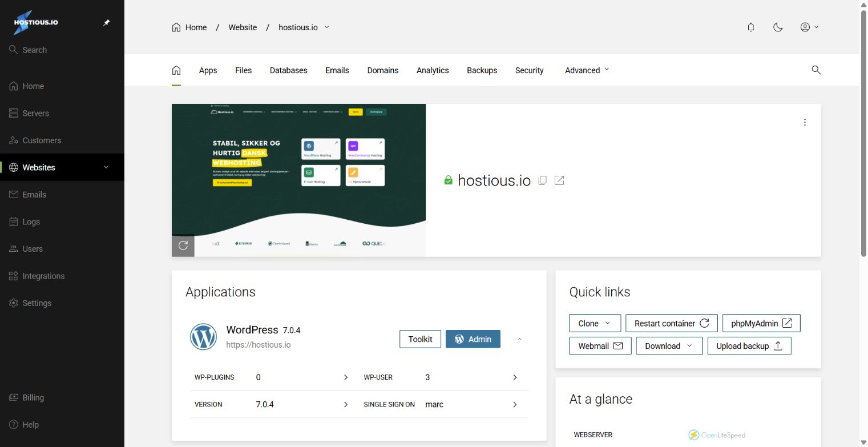Click the WordPress Toolkit button
Screen dimensions: 868x447
[420, 339]
